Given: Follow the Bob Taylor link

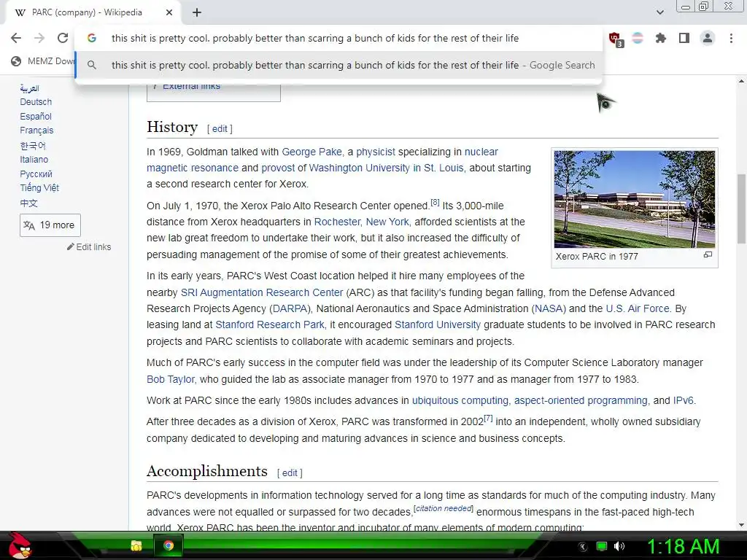Looking at the screenshot, I should point(171,379).
